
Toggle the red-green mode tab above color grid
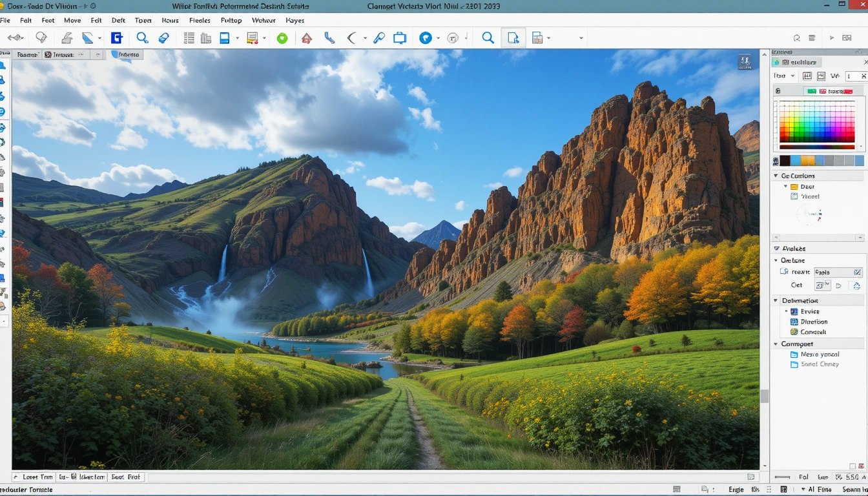pyautogui.click(x=833, y=91)
